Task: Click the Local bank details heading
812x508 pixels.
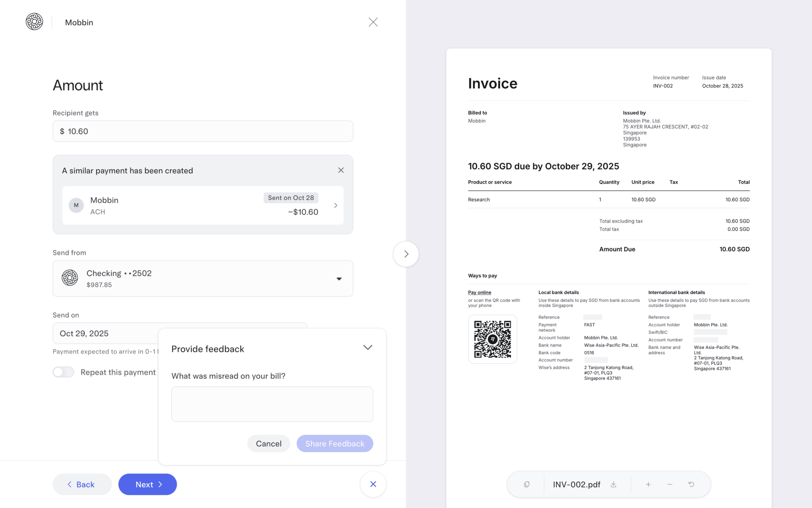Action: [559, 293]
